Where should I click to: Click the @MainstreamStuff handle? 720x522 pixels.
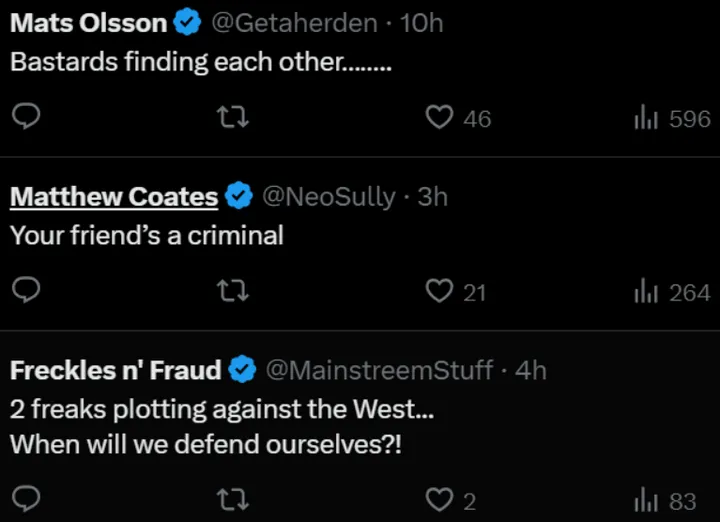point(378,371)
